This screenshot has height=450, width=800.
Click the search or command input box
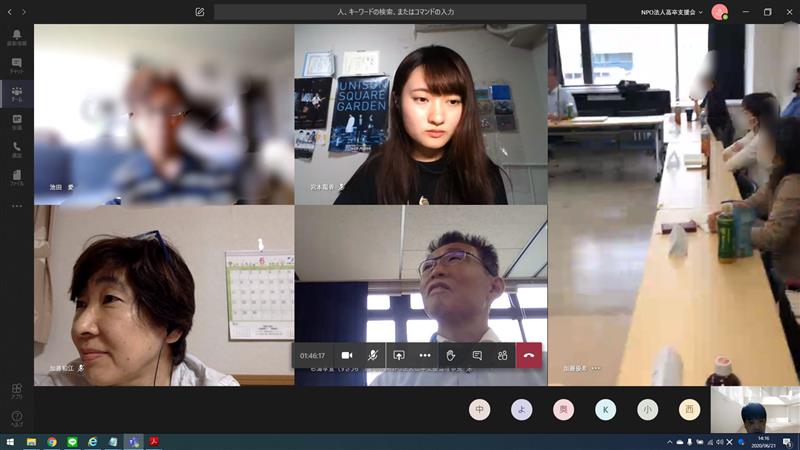tap(399, 12)
